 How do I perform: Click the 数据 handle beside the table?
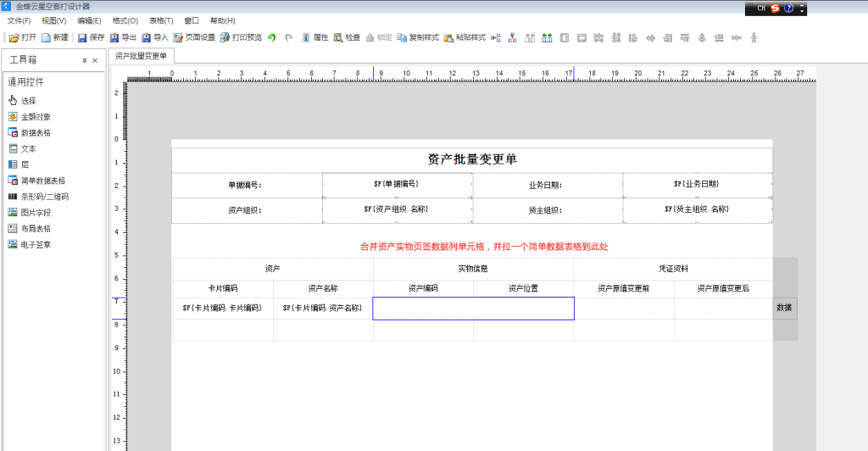coord(784,308)
